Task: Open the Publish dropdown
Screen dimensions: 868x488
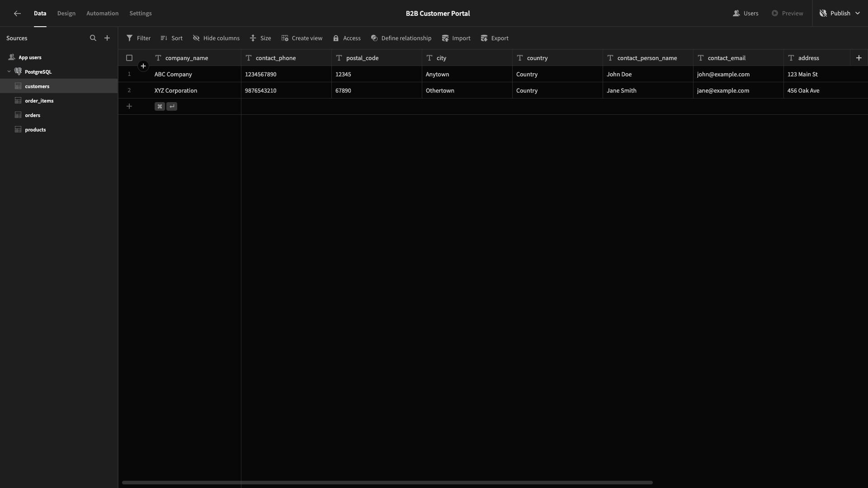Action: point(840,14)
